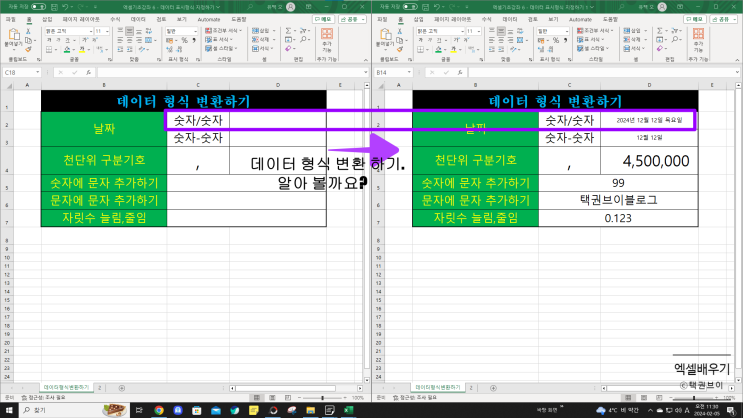This screenshot has height=418, width=743.
Task: Click Format Painter brush in right Excel window
Action: (x=399, y=49)
